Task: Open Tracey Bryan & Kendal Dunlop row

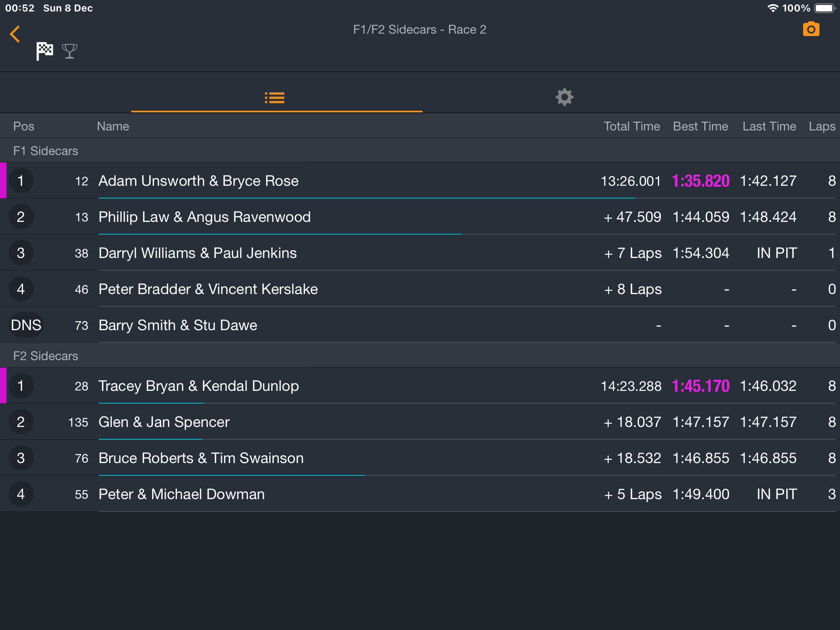Action: coord(420,386)
